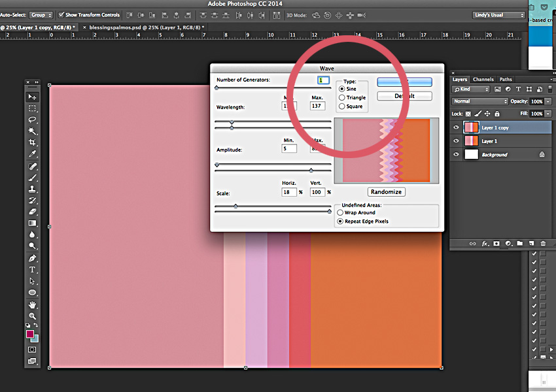Click the Horiz. scale input field

pyautogui.click(x=289, y=192)
